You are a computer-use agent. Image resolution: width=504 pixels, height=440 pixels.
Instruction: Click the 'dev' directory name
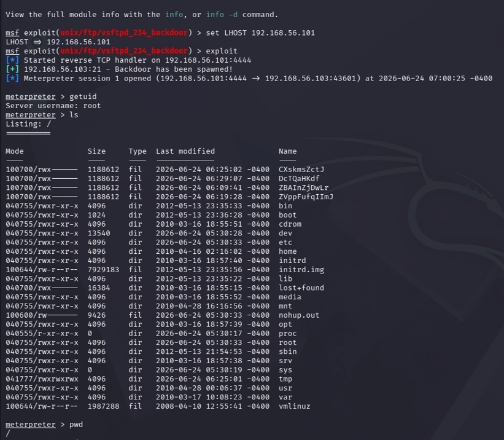click(285, 233)
